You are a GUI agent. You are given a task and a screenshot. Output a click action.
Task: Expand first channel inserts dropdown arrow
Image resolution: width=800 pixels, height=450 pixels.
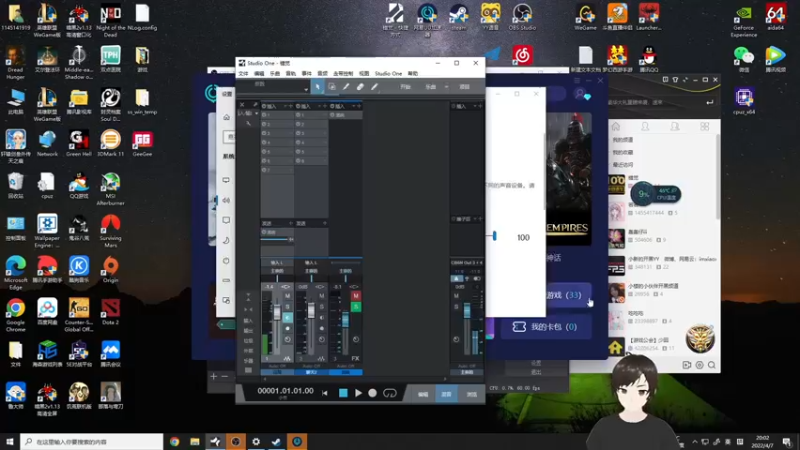pyautogui.click(x=285, y=106)
